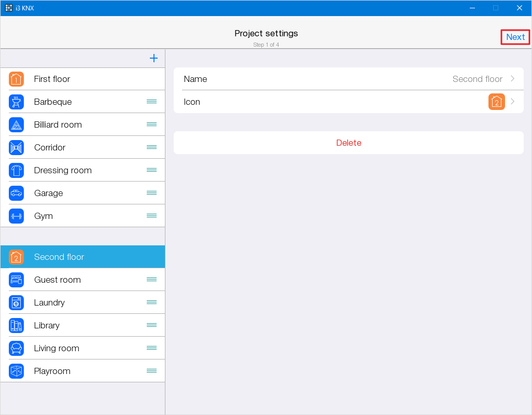Click the orange Second floor icon preview
Image resolution: width=532 pixels, height=415 pixels.
tap(496, 102)
